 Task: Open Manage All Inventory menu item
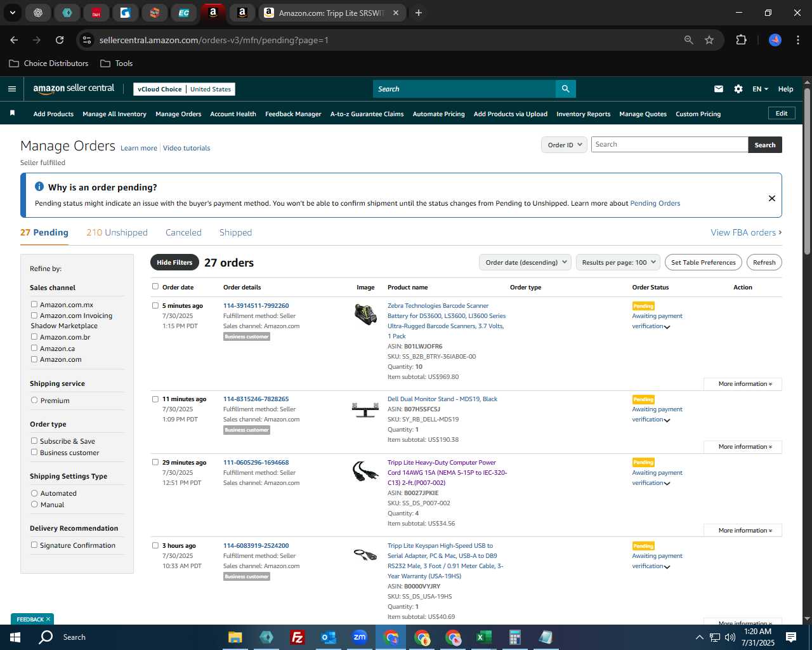click(x=114, y=114)
